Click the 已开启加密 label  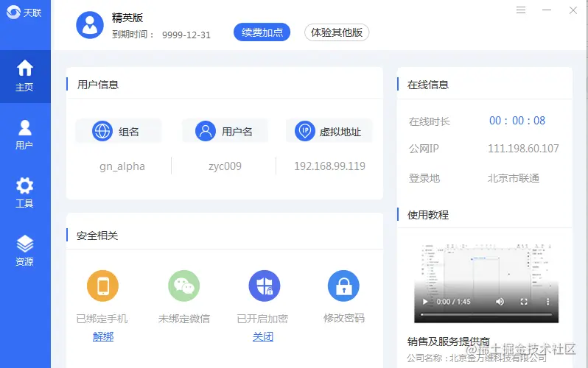pyautogui.click(x=262, y=319)
